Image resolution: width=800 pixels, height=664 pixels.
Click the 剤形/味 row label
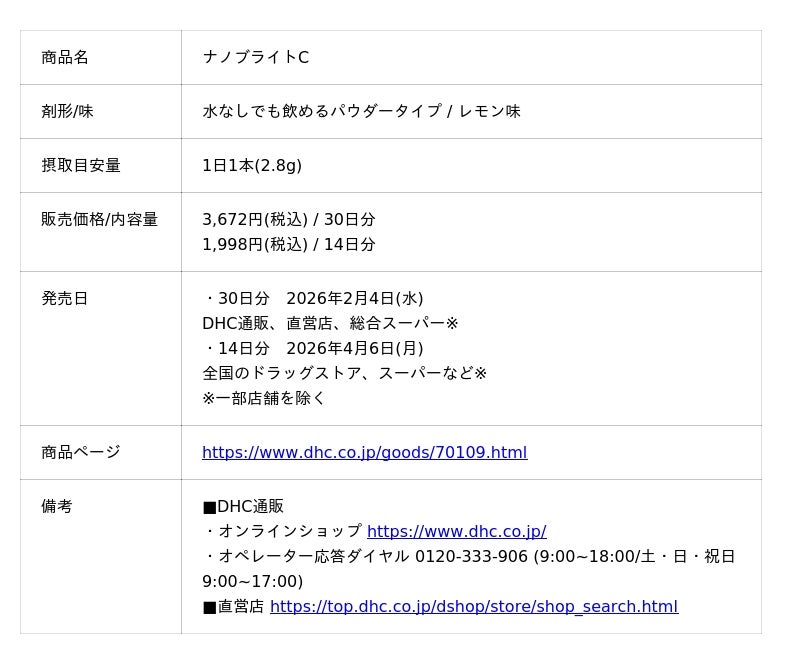tap(67, 112)
